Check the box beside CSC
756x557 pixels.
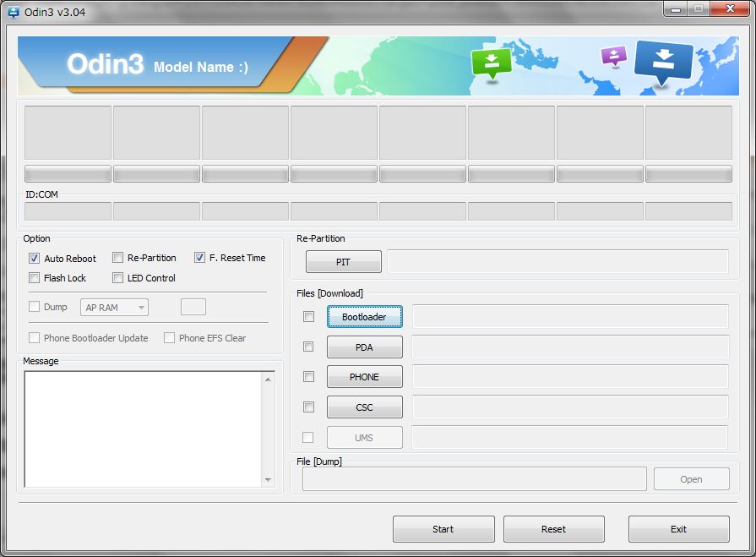[x=308, y=407]
